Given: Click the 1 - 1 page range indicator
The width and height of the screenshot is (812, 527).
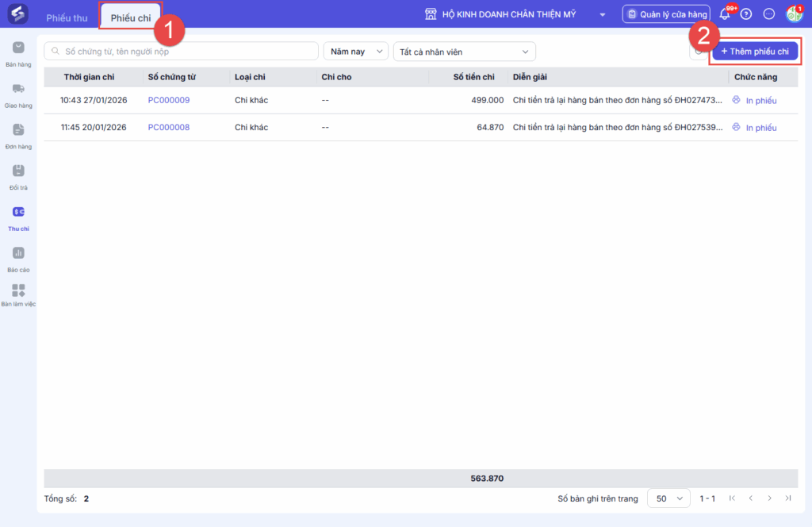Looking at the screenshot, I should [x=707, y=498].
